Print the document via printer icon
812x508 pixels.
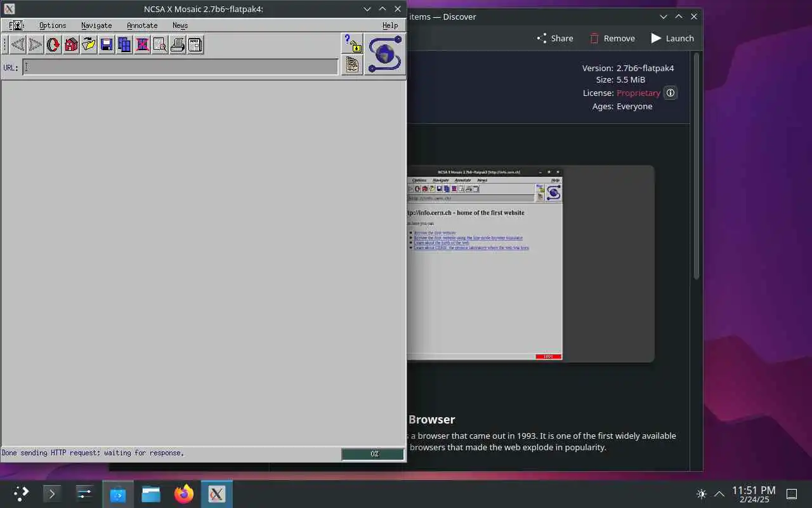pos(178,44)
